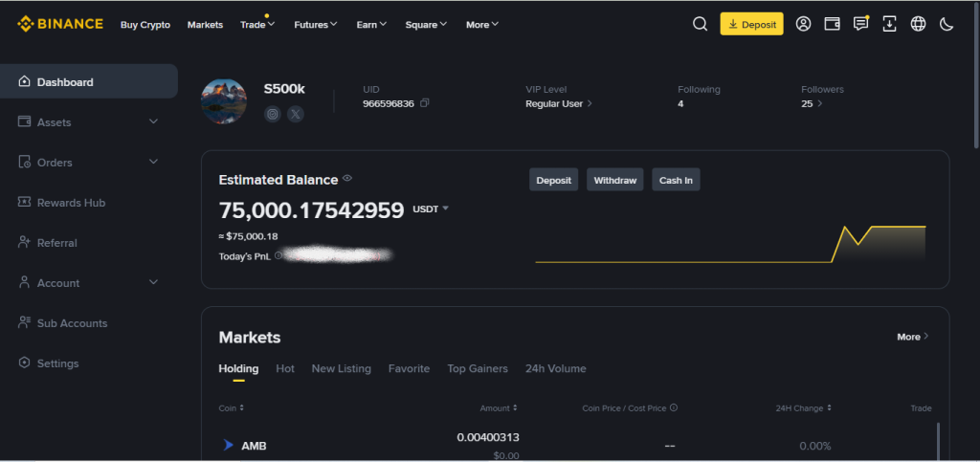Click the search magnifier icon in header
Viewport: 980px width, 462px height.
point(700,24)
